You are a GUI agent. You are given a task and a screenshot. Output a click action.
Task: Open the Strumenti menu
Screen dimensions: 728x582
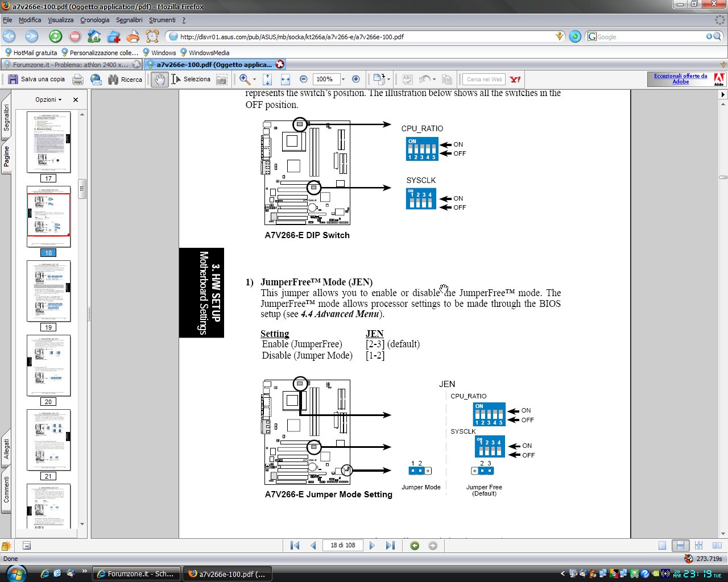[x=162, y=20]
